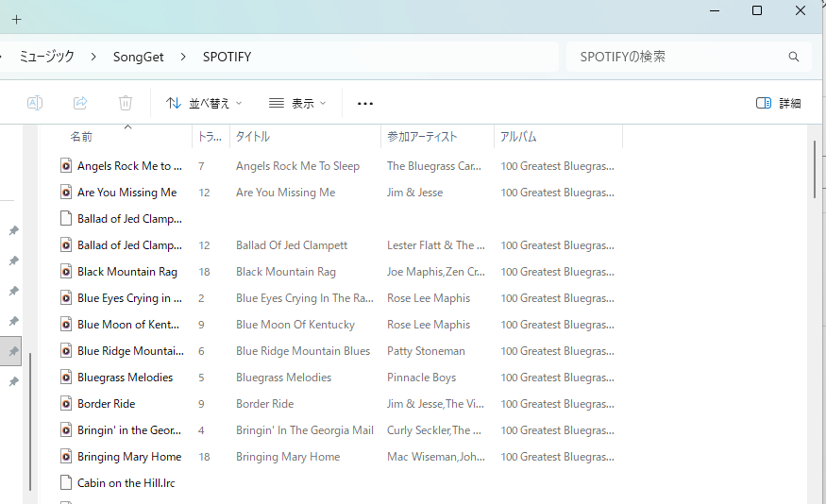This screenshot has height=504, width=826.
Task: Navigate to SongGet in breadcrumb
Action: point(139,57)
